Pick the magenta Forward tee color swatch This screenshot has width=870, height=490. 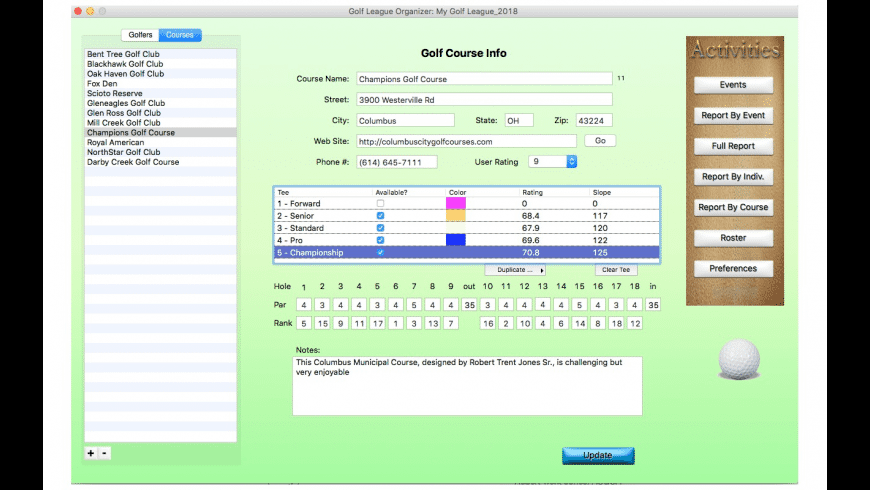coord(456,204)
